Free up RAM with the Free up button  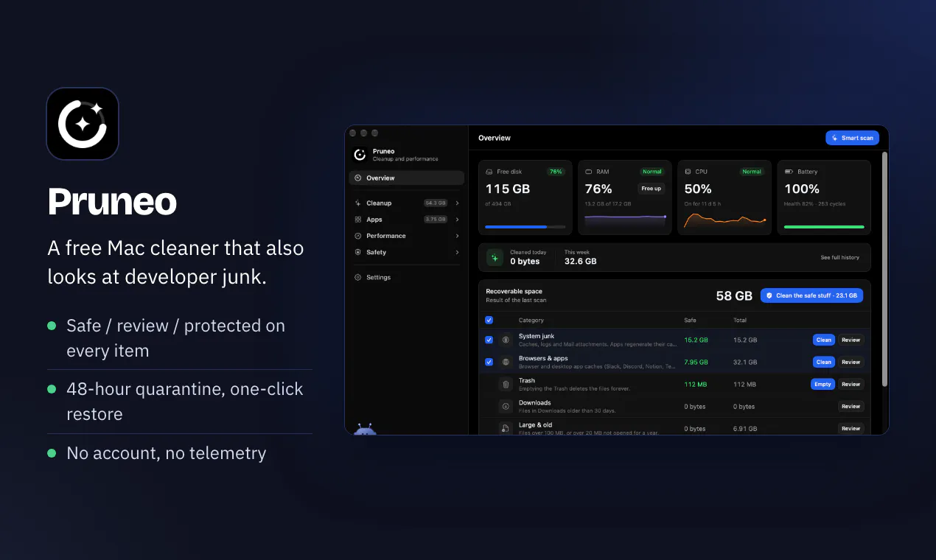pyautogui.click(x=652, y=189)
